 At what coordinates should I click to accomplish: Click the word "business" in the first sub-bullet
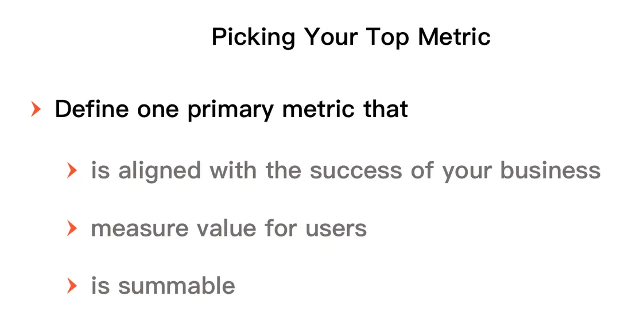(550, 170)
